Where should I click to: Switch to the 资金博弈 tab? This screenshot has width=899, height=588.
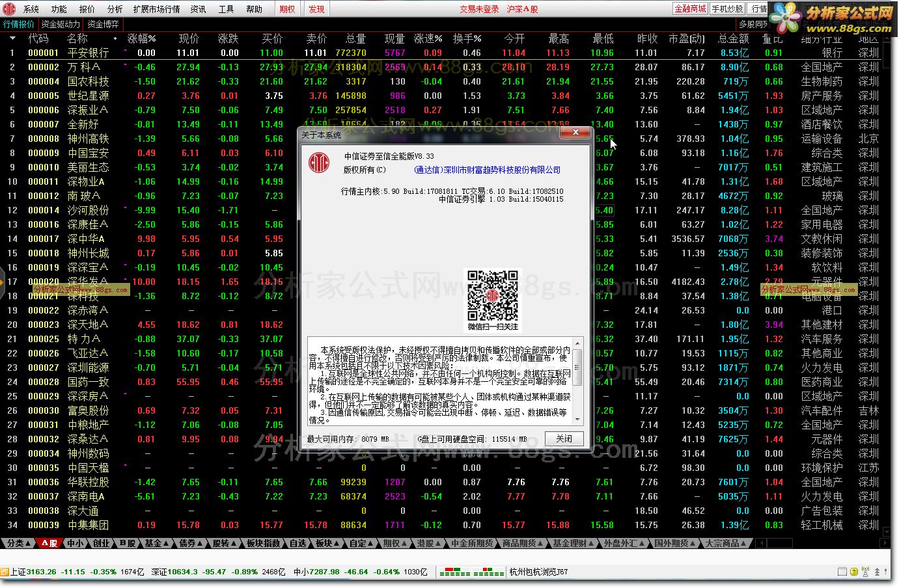pyautogui.click(x=103, y=24)
